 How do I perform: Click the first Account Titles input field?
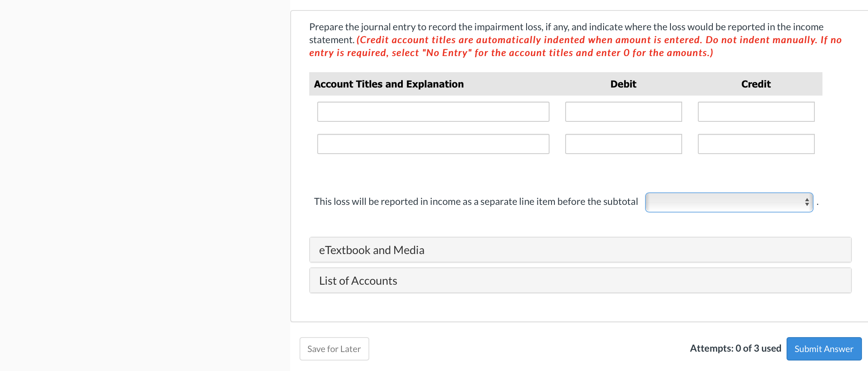[433, 112]
